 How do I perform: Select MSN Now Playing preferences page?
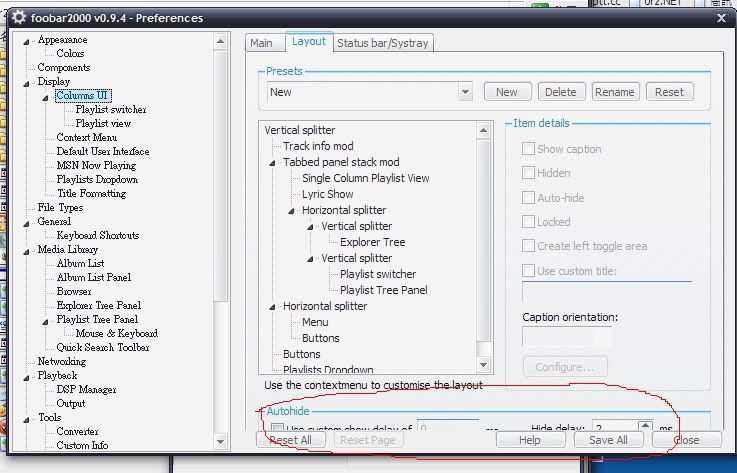click(96, 166)
